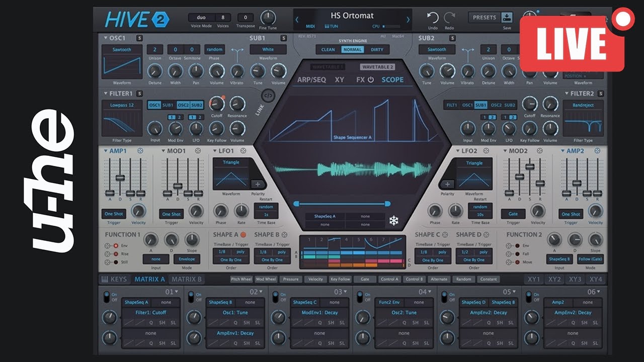
Task: Toggle Matrix slot 03 On/Off switch
Action: (x=276, y=297)
